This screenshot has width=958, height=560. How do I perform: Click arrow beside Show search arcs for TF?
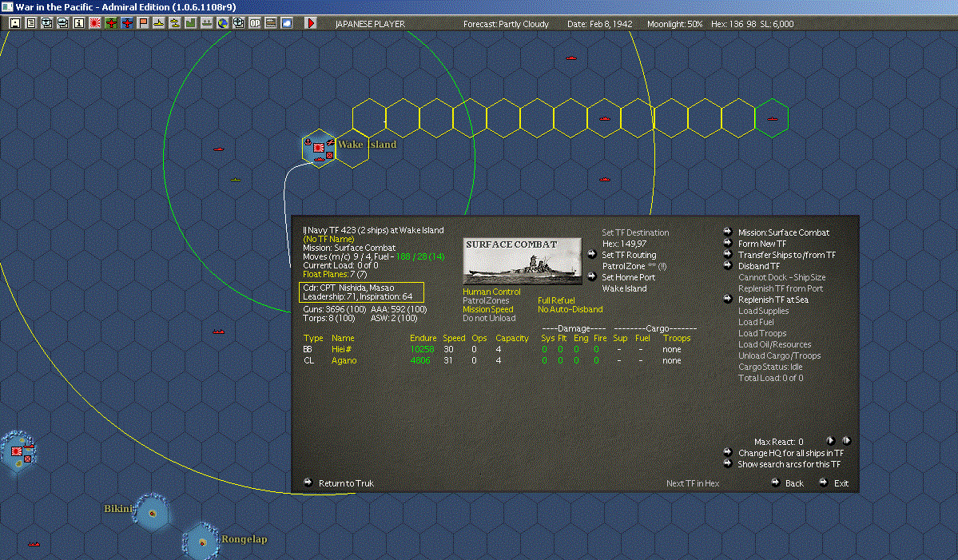click(x=728, y=463)
